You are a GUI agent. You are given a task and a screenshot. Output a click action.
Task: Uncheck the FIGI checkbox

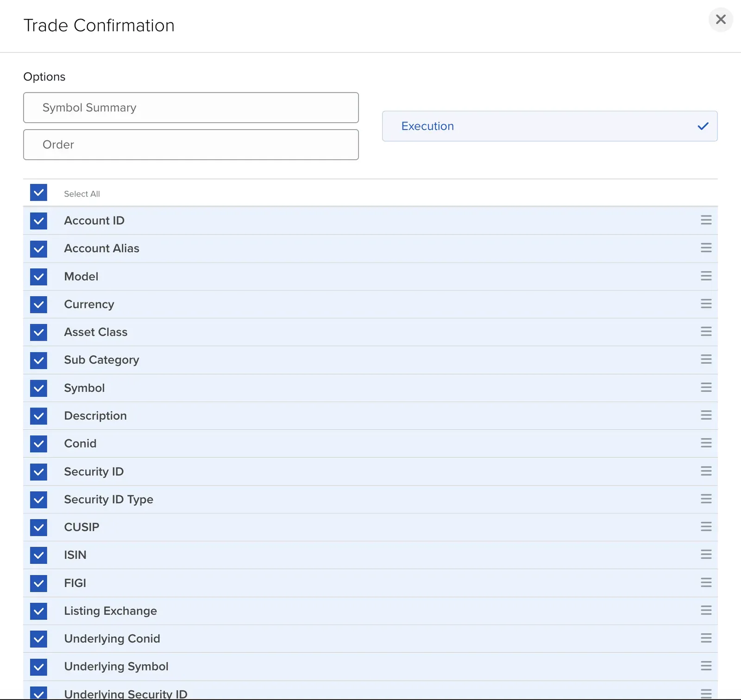tap(38, 583)
